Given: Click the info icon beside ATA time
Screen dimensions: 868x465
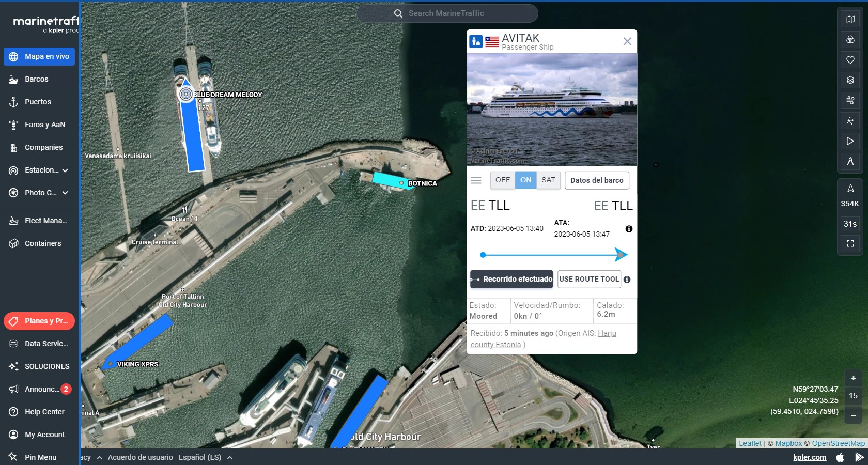Looking at the screenshot, I should pos(629,229).
